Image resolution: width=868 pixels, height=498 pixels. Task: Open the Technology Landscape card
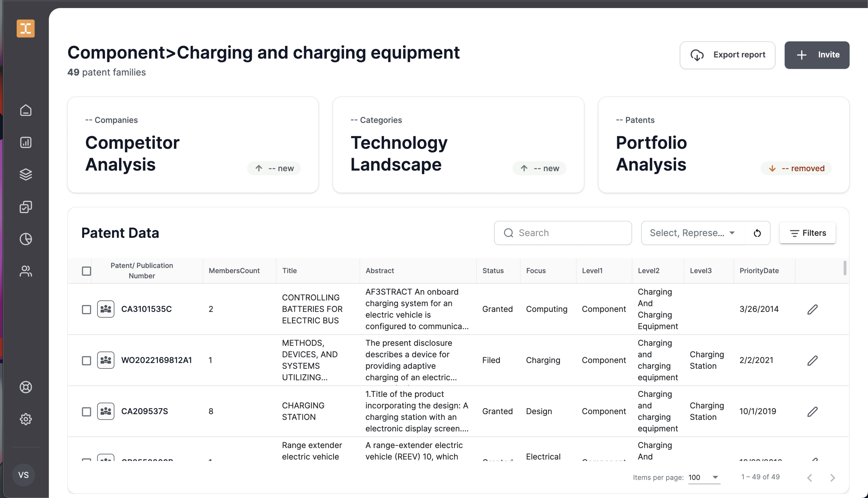pos(458,145)
